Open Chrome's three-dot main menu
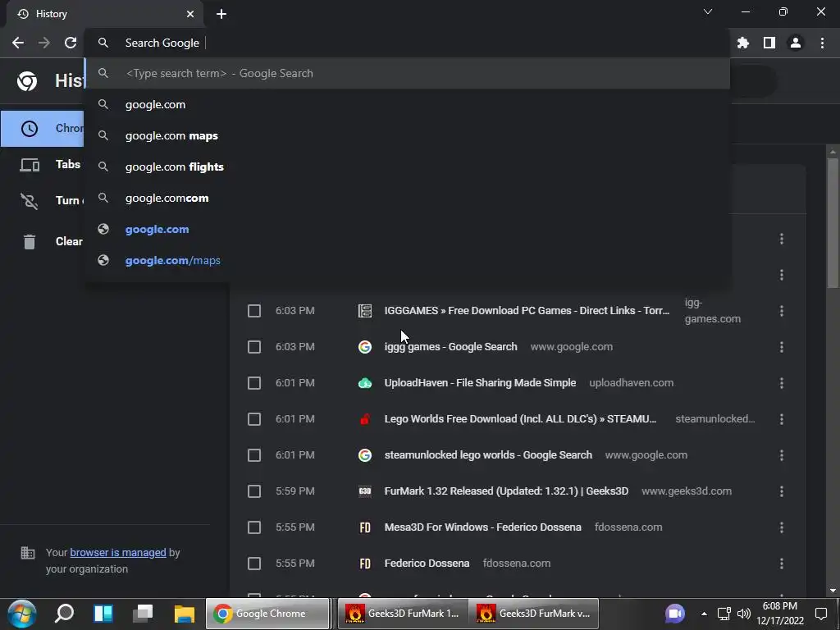 point(822,43)
